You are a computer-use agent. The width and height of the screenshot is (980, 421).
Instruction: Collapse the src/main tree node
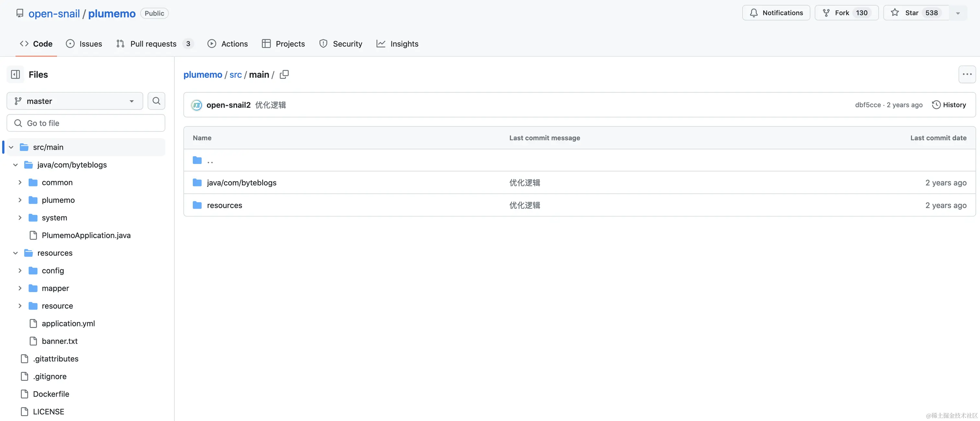11,147
